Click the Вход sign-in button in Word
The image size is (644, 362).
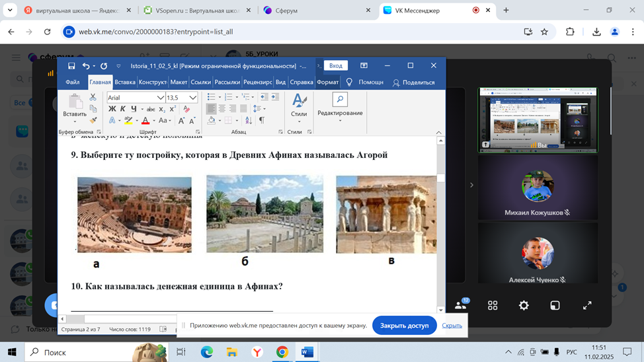click(x=335, y=65)
